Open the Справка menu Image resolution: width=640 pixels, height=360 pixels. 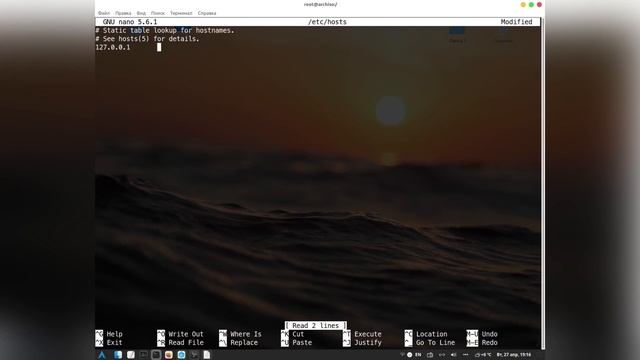pyautogui.click(x=207, y=13)
